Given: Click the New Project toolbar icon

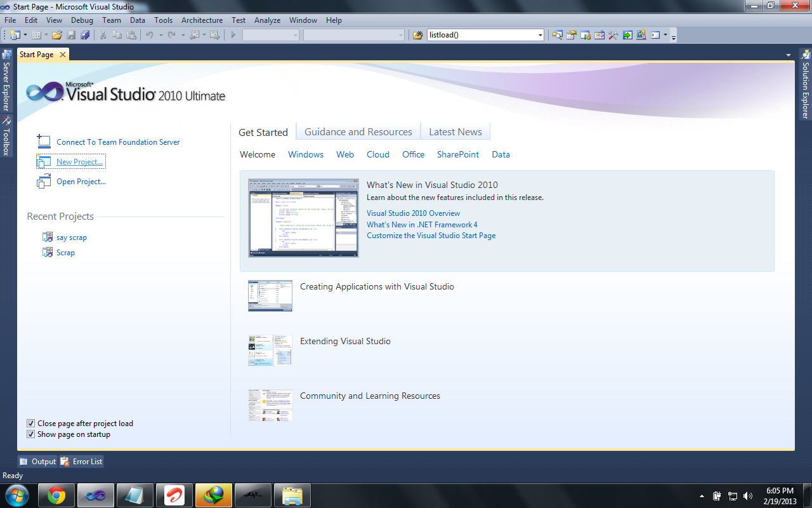Looking at the screenshot, I should [x=15, y=35].
